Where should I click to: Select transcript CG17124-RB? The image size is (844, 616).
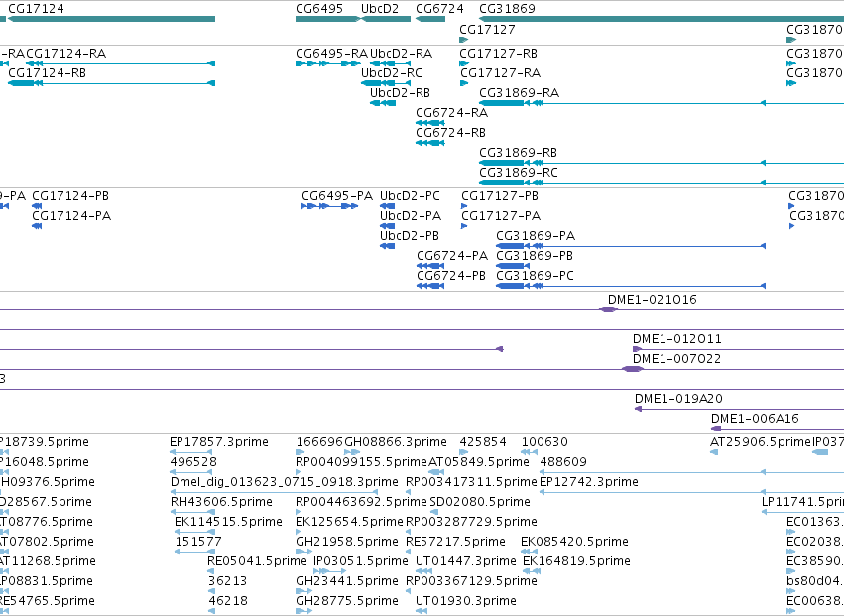(x=47, y=73)
